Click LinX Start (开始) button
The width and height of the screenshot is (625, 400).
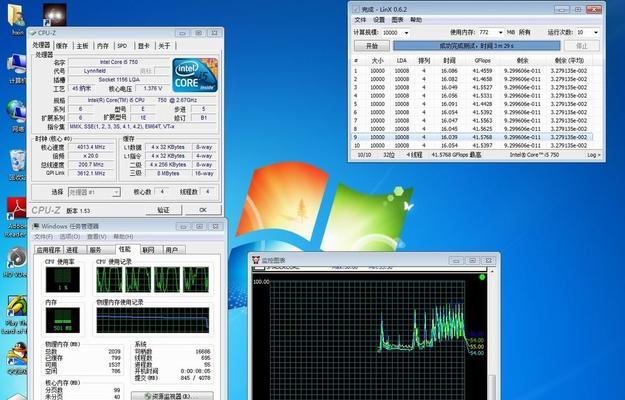pyautogui.click(x=372, y=46)
